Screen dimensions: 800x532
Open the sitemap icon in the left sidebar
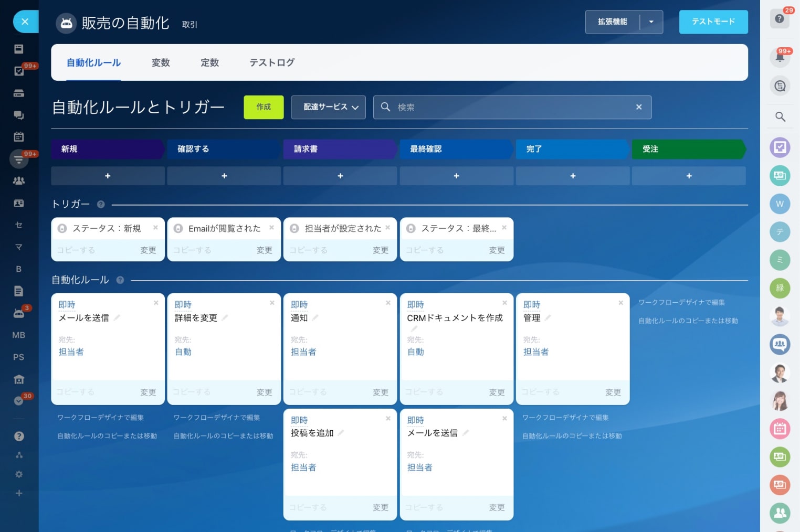pyautogui.click(x=19, y=455)
